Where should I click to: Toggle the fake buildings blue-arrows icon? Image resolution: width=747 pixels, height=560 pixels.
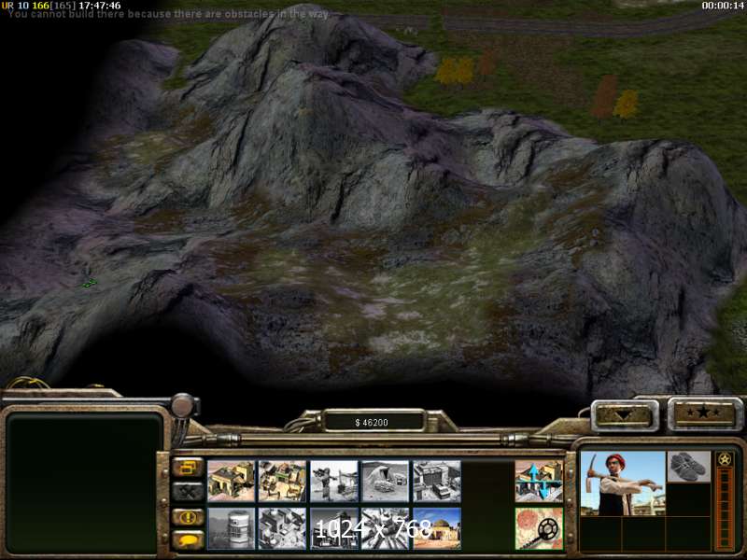click(539, 481)
